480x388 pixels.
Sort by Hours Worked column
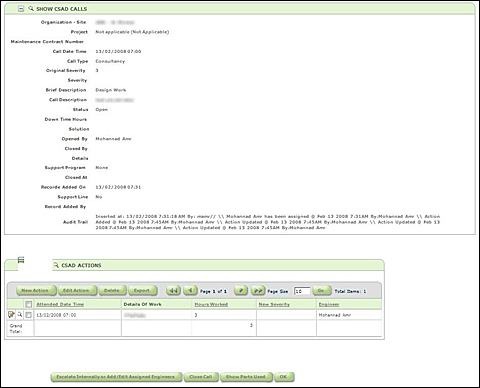pos(211,304)
